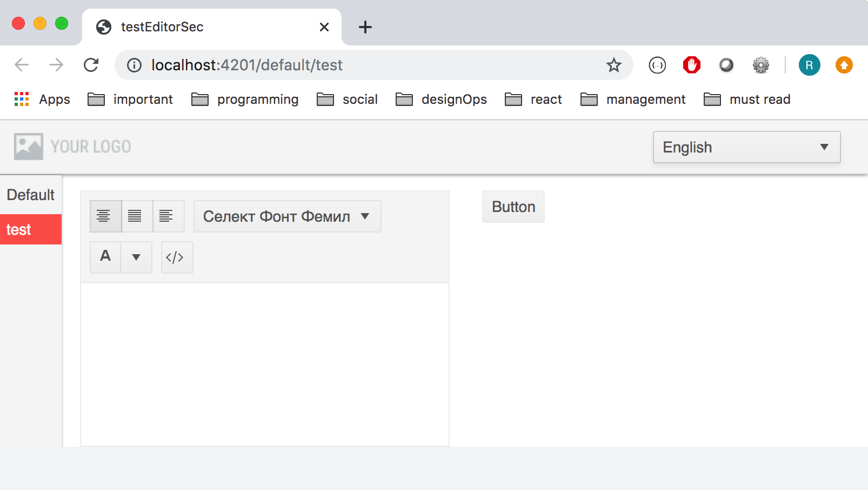
Task: Open the react bookmarks folder
Action: tap(533, 100)
